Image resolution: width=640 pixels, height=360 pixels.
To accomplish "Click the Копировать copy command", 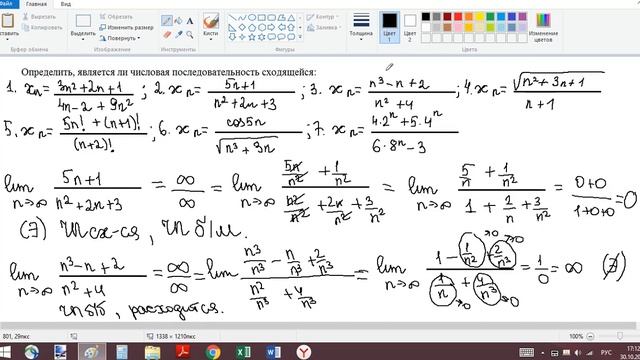I will [x=42, y=27].
